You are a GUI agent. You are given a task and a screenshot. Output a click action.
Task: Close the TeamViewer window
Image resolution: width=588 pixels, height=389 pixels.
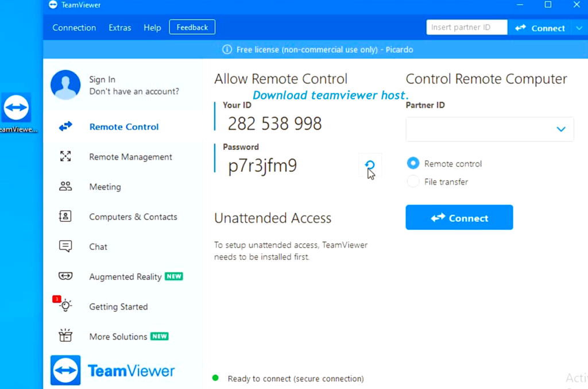click(577, 5)
